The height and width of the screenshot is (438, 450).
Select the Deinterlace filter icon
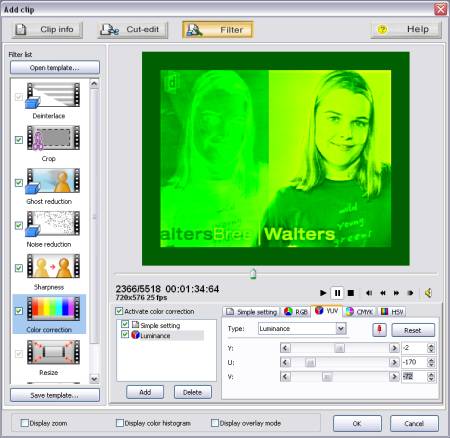pos(53,96)
